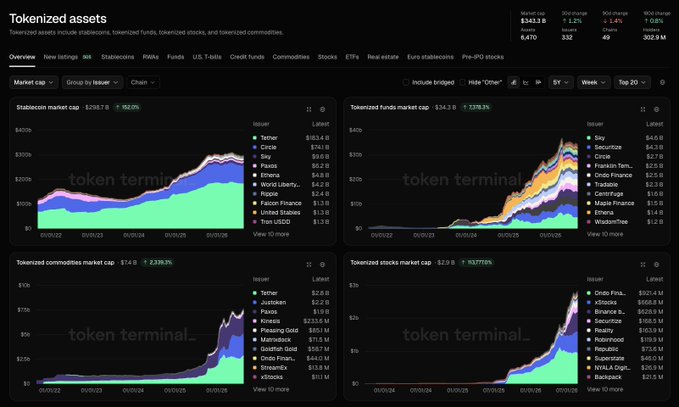Click Falcon Finance yellow color dot
This screenshot has height=407, width=679.
click(255, 204)
